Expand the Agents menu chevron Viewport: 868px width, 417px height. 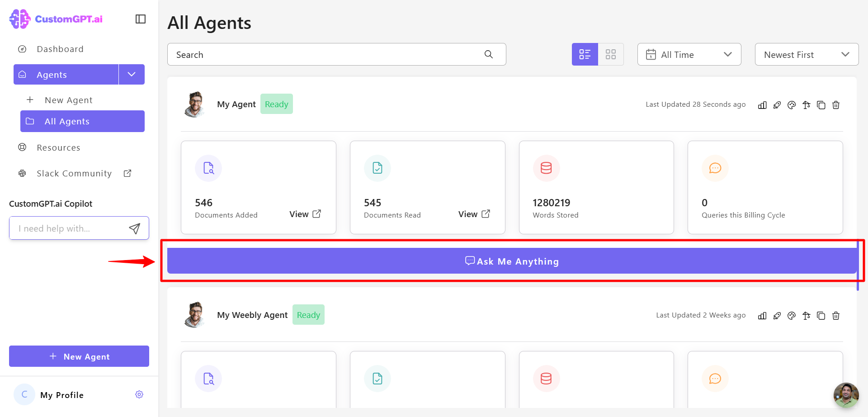click(x=132, y=74)
